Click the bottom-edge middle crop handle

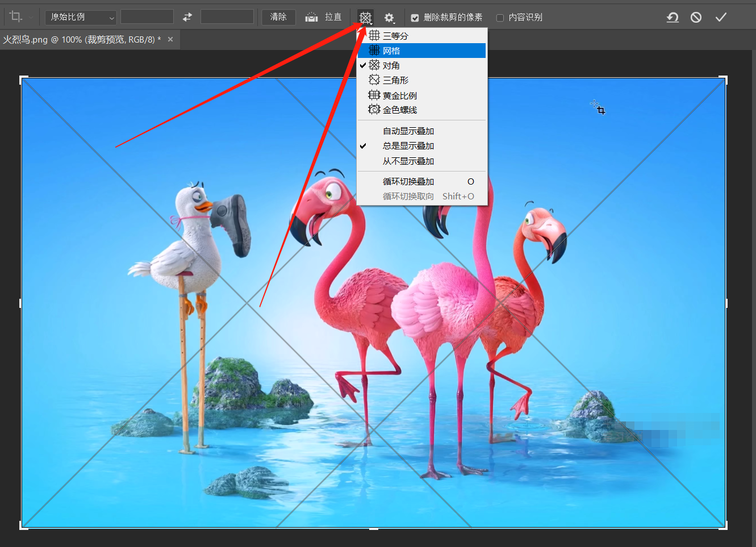[x=374, y=529]
